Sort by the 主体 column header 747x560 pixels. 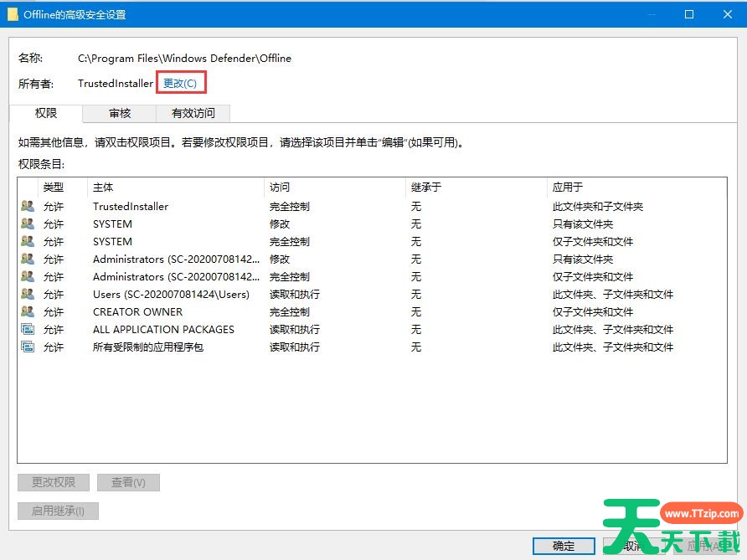click(x=103, y=187)
